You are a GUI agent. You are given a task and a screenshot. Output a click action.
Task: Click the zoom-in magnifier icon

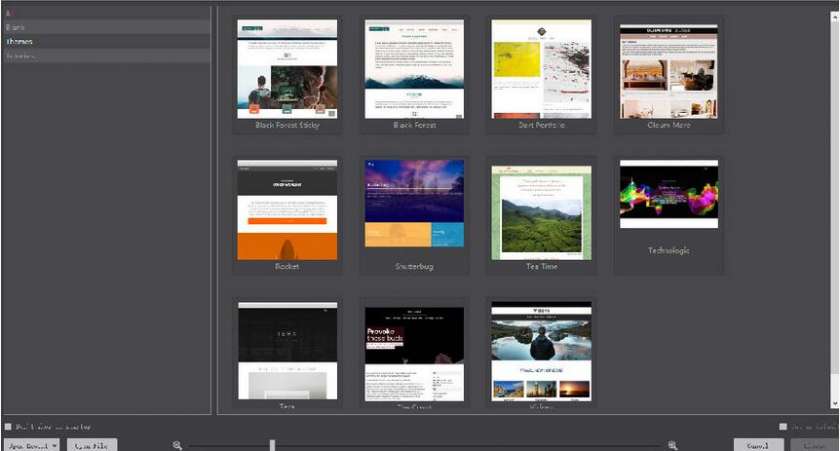click(673, 445)
